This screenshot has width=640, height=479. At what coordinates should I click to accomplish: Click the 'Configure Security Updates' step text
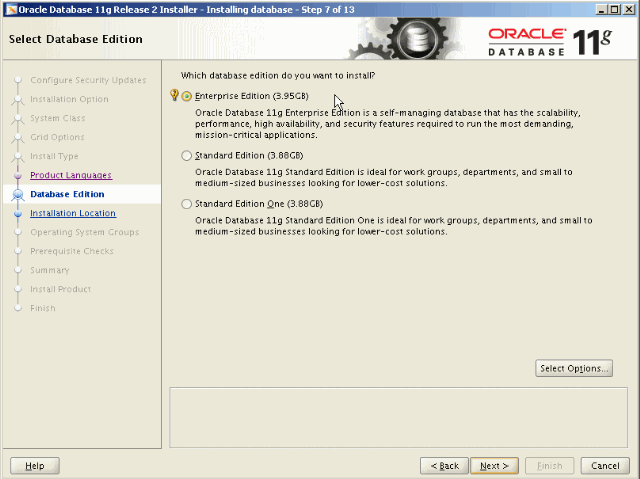[88, 80]
